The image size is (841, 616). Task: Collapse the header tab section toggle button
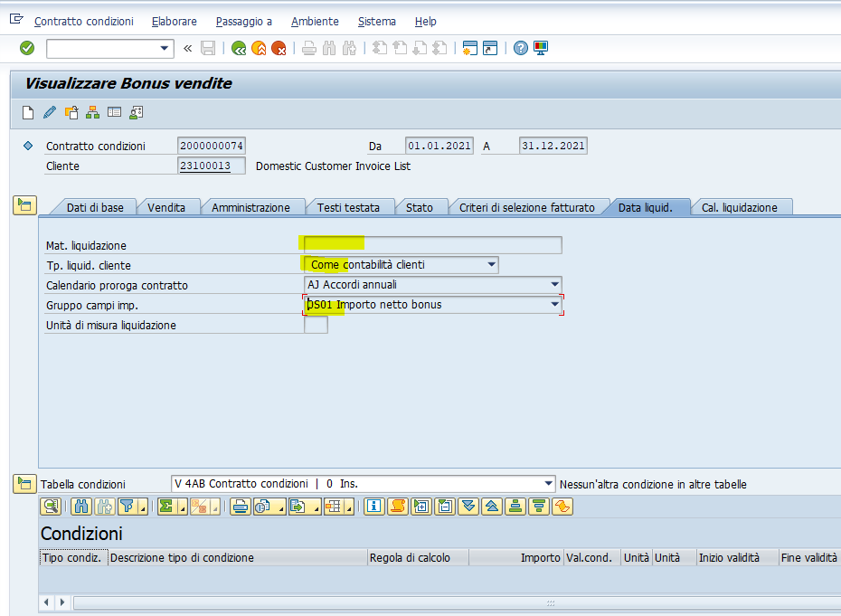click(24, 205)
